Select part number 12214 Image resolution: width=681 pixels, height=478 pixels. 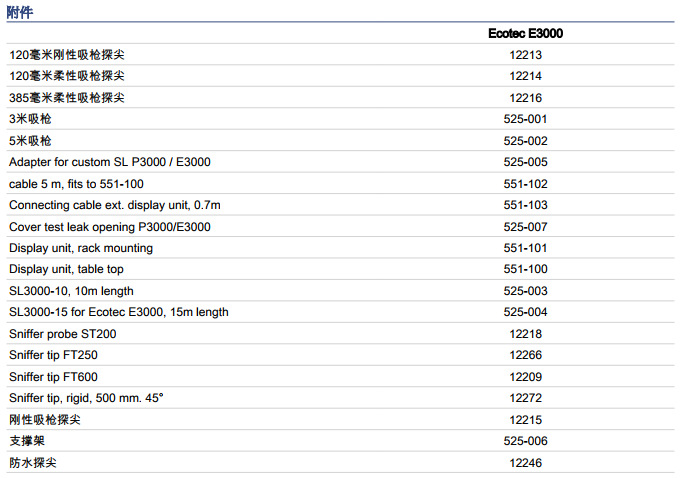(x=525, y=76)
